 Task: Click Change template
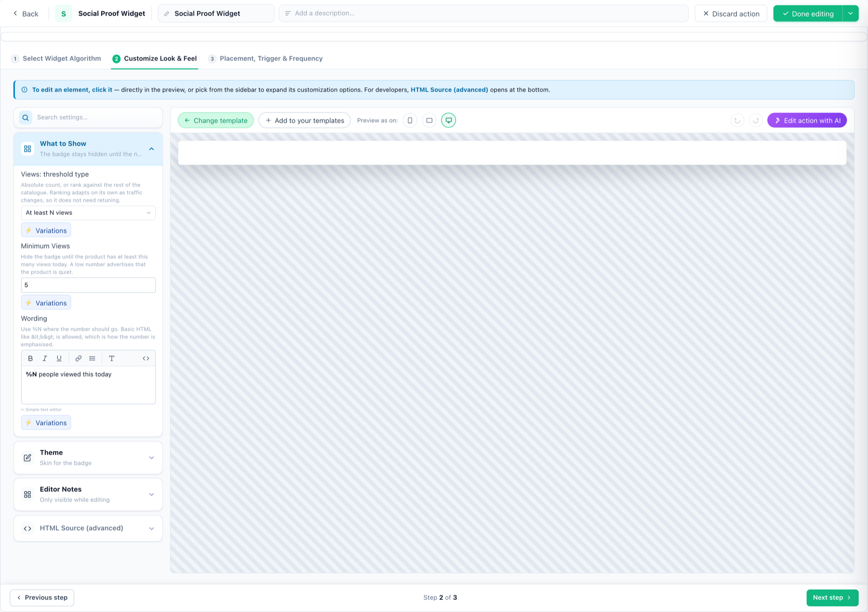216,120
